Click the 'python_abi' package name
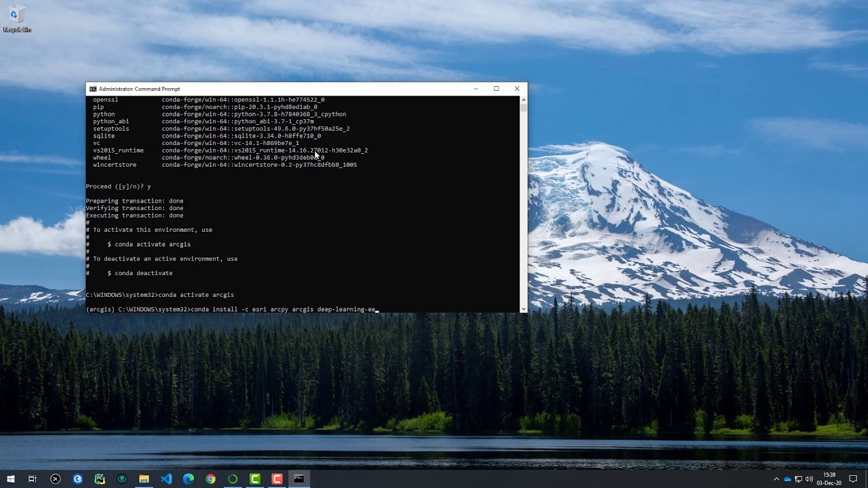 tap(111, 121)
